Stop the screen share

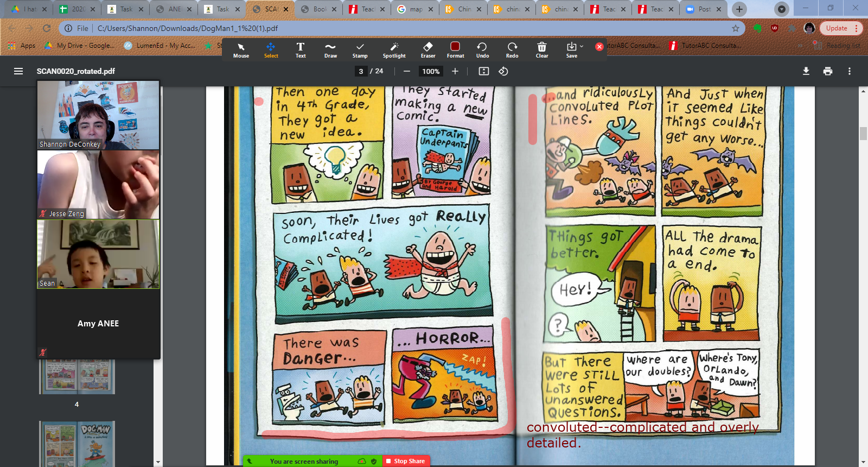click(x=406, y=461)
